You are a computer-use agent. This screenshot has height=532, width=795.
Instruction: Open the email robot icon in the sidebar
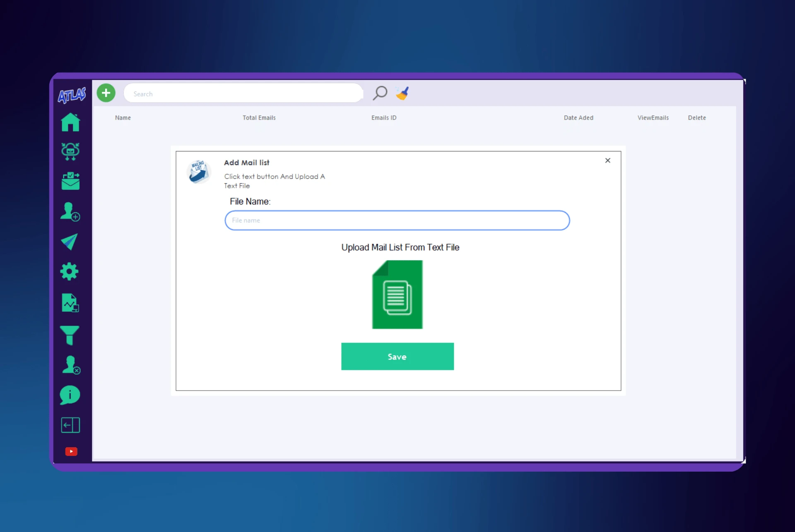pos(70,151)
